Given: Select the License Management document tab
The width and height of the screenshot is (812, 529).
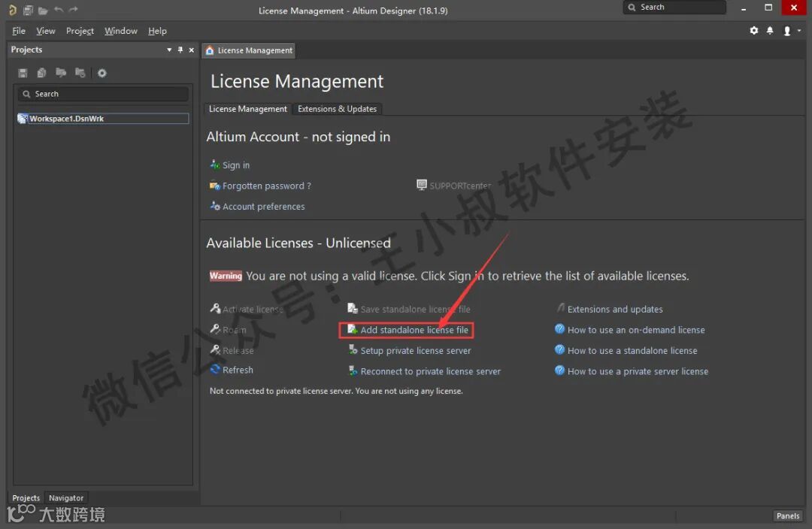Looking at the screenshot, I should tap(249, 50).
